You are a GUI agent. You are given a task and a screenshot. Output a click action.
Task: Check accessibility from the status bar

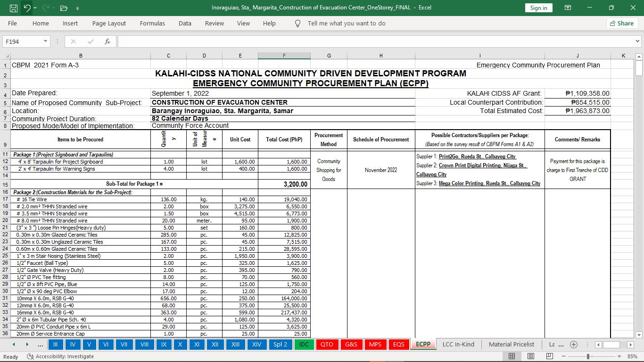[x=60, y=356]
